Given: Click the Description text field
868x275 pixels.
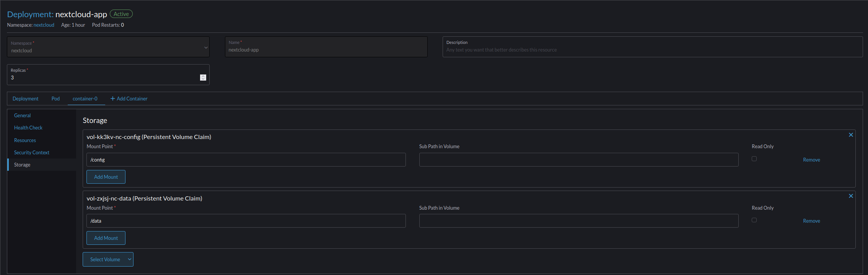Looking at the screenshot, I should click(653, 47).
